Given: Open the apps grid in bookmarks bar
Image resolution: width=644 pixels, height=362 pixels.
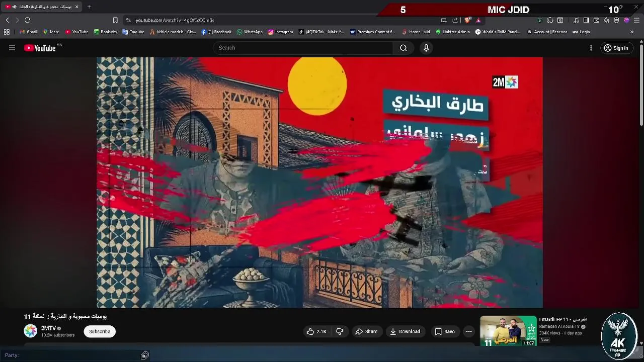Looking at the screenshot, I should pyautogui.click(x=7, y=32).
